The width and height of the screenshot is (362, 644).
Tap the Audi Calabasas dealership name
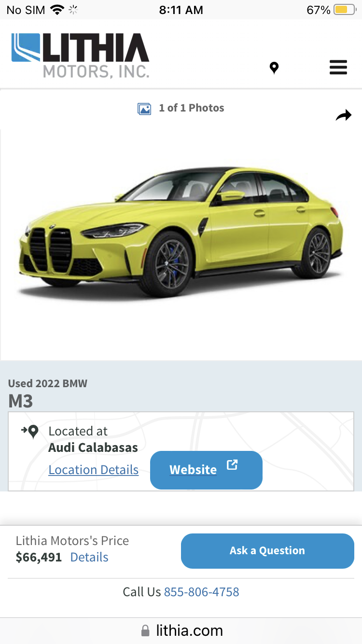tap(93, 448)
